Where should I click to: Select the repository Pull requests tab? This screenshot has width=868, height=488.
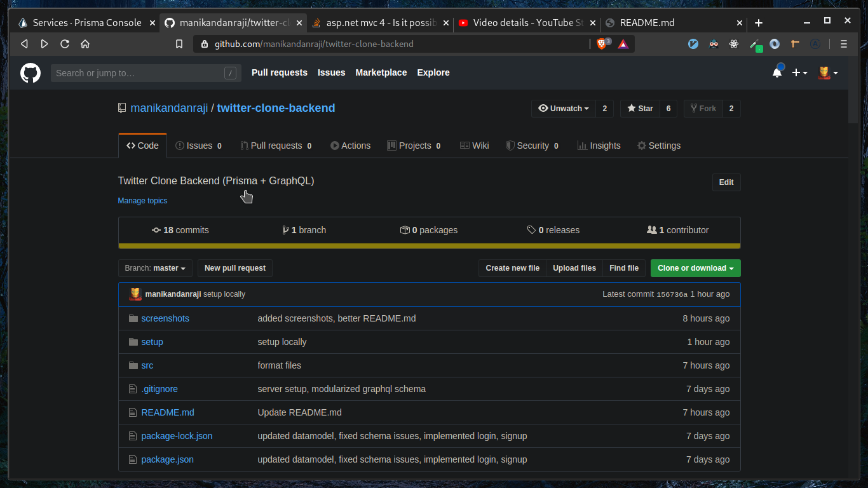(276, 146)
